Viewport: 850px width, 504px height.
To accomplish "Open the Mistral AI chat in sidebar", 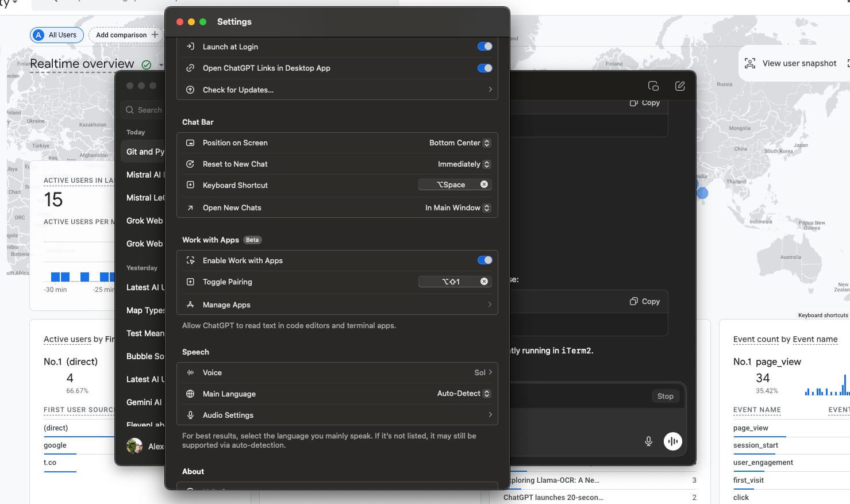I will [145, 175].
